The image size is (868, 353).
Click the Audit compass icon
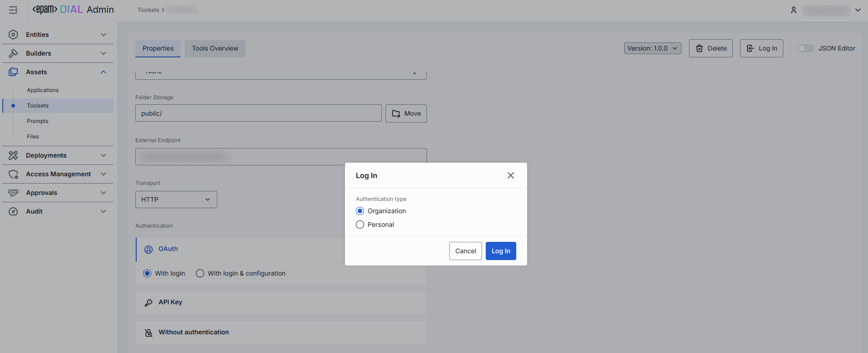13,211
